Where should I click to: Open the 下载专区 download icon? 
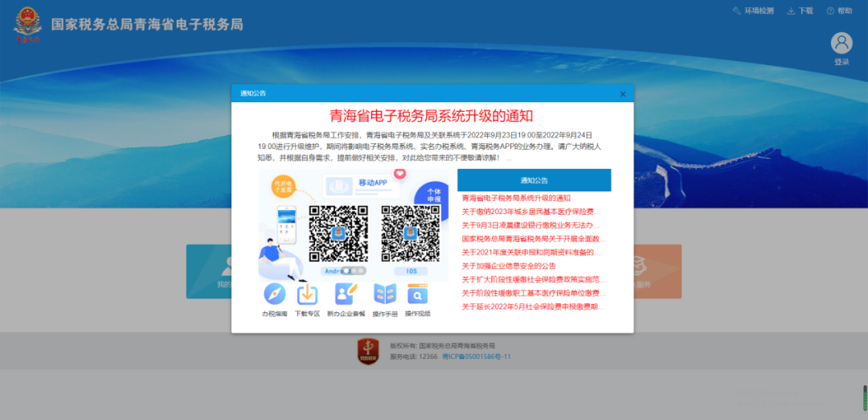point(307,294)
